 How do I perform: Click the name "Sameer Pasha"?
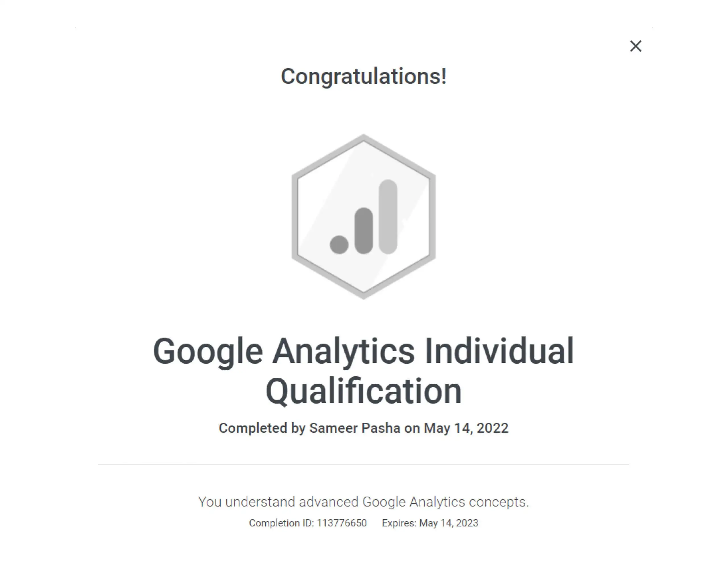(x=355, y=428)
